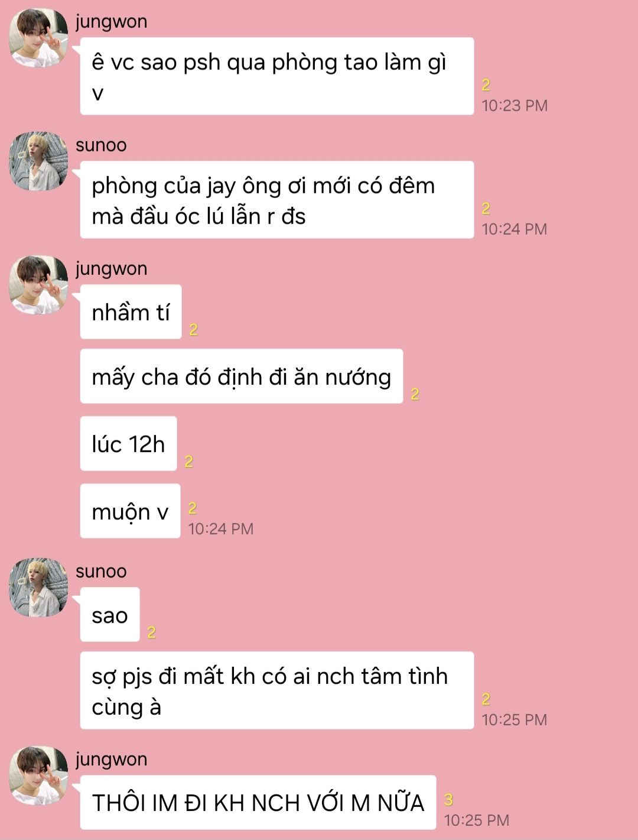
Task: Tap jungwon's avatar on the first message
Action: tap(39, 38)
